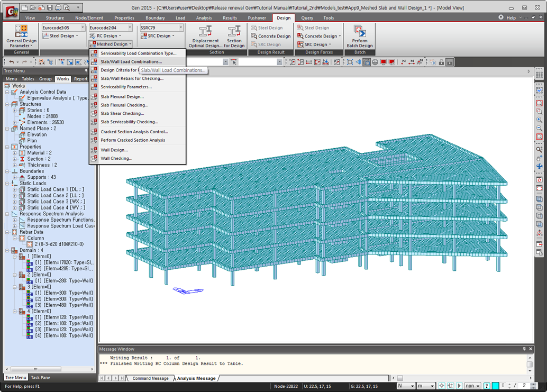This screenshot has width=547, height=392.
Task: Choose Perform Cracked Section Analysis
Action: point(138,140)
